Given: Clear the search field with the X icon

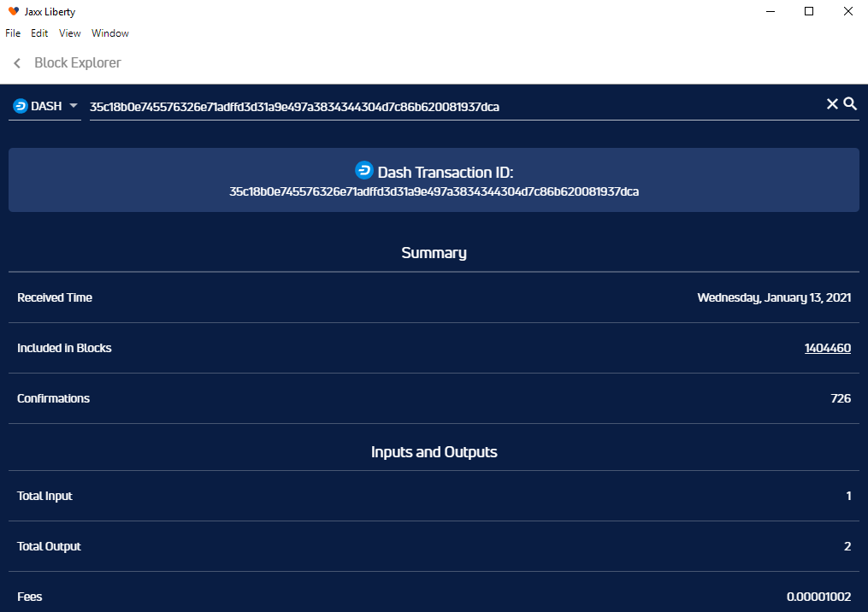Looking at the screenshot, I should click(x=832, y=104).
